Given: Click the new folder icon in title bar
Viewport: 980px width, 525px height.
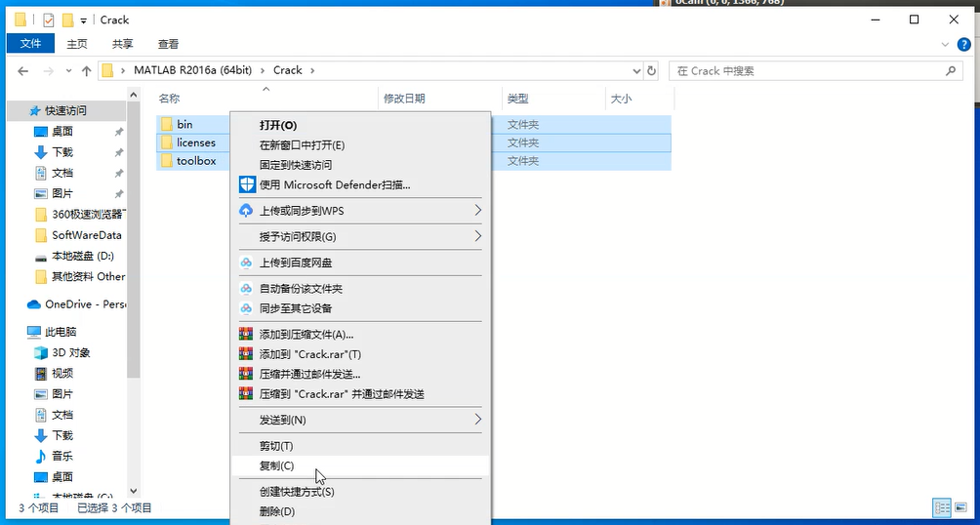Looking at the screenshot, I should pyautogui.click(x=67, y=20).
